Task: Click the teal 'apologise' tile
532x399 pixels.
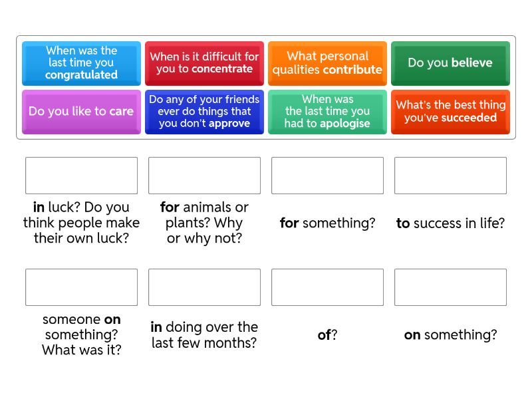Action: [327, 112]
